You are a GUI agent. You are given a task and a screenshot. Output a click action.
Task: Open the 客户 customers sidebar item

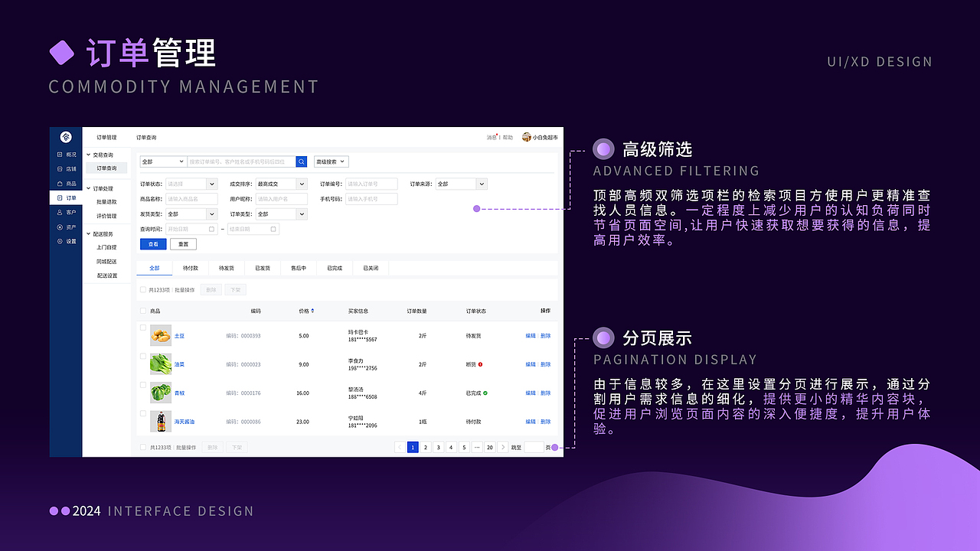pyautogui.click(x=66, y=212)
